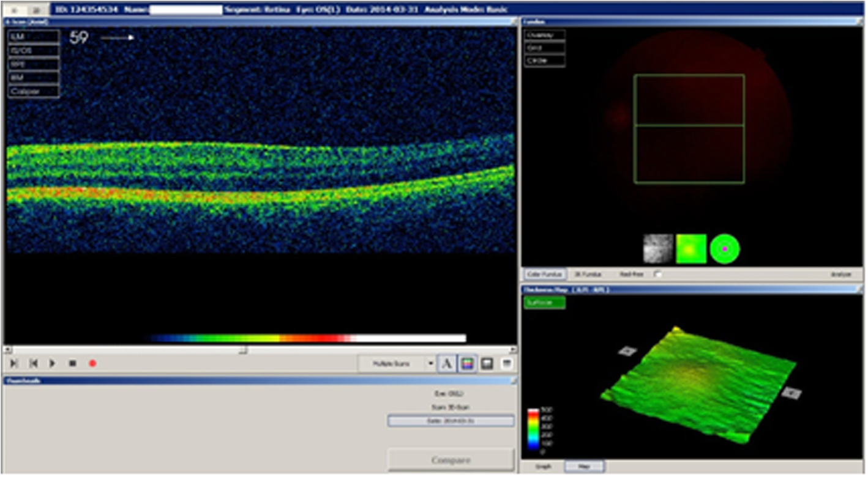Enable the Caliper measurement tool

point(34,92)
